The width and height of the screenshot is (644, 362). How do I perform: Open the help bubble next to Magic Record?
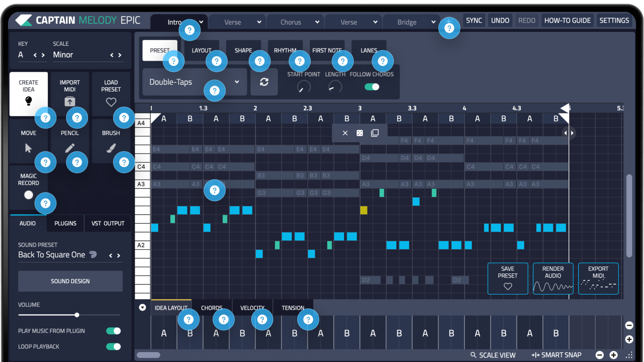coord(46,203)
